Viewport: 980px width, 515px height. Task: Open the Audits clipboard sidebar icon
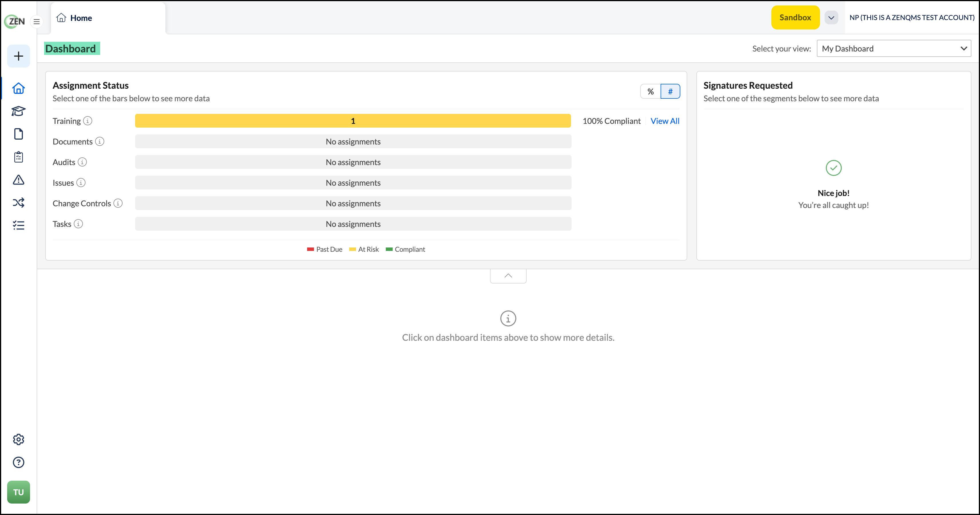click(18, 157)
